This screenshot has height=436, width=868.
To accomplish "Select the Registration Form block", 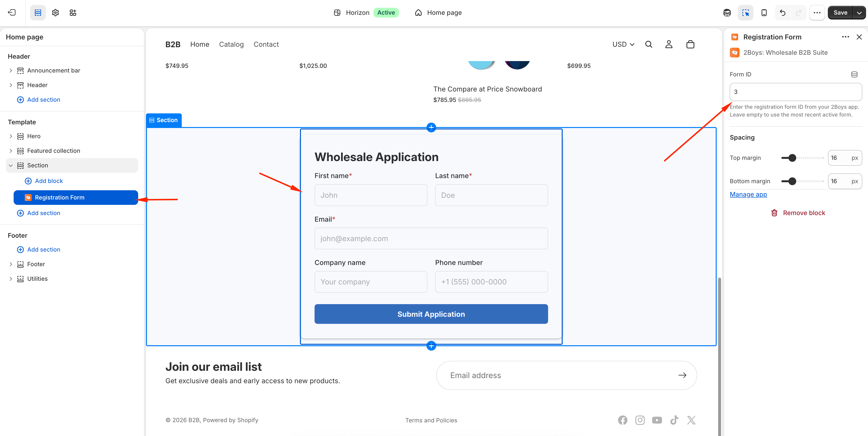I will pos(76,198).
